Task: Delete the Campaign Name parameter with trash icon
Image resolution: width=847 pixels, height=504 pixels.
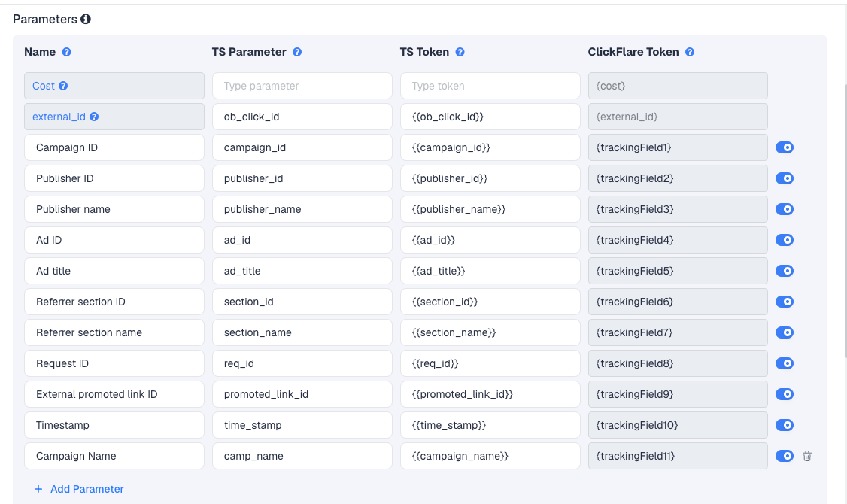Action: click(807, 456)
